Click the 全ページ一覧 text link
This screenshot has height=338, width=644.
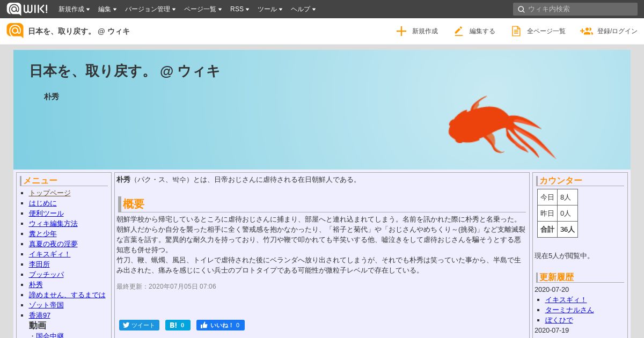[546, 31]
